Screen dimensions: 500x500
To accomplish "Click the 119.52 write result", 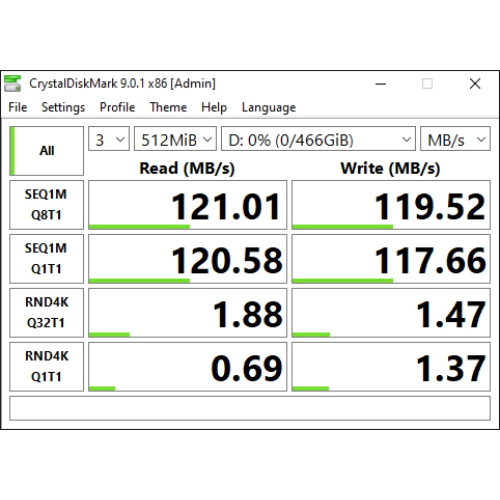I will (391, 205).
